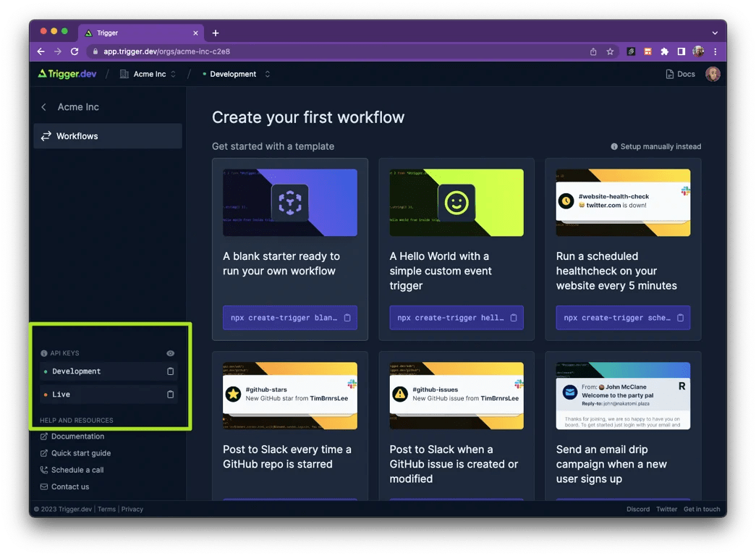
Task: Click the API Keys info icon
Action: (44, 353)
